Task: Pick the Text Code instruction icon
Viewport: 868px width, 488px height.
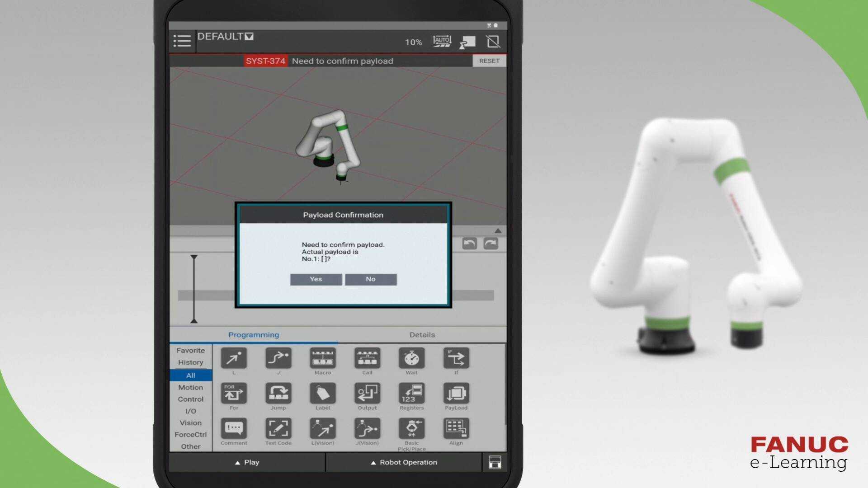Action: [x=278, y=428]
